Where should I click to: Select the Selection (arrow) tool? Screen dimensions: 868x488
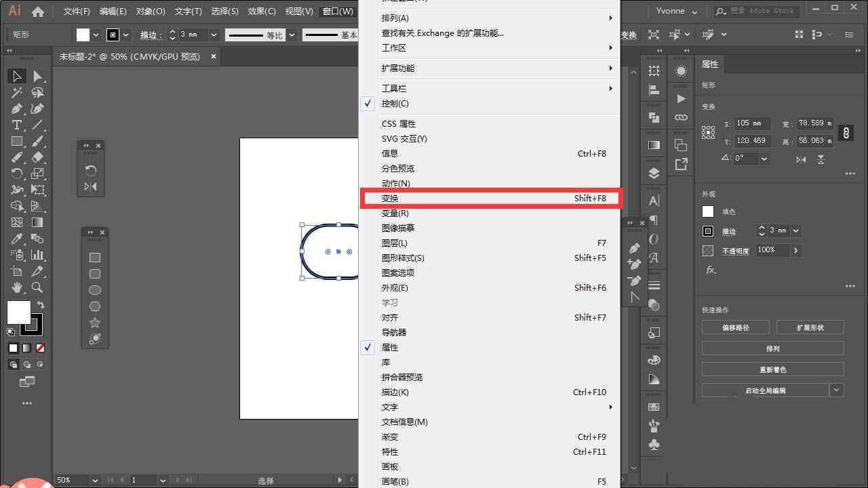[17, 77]
